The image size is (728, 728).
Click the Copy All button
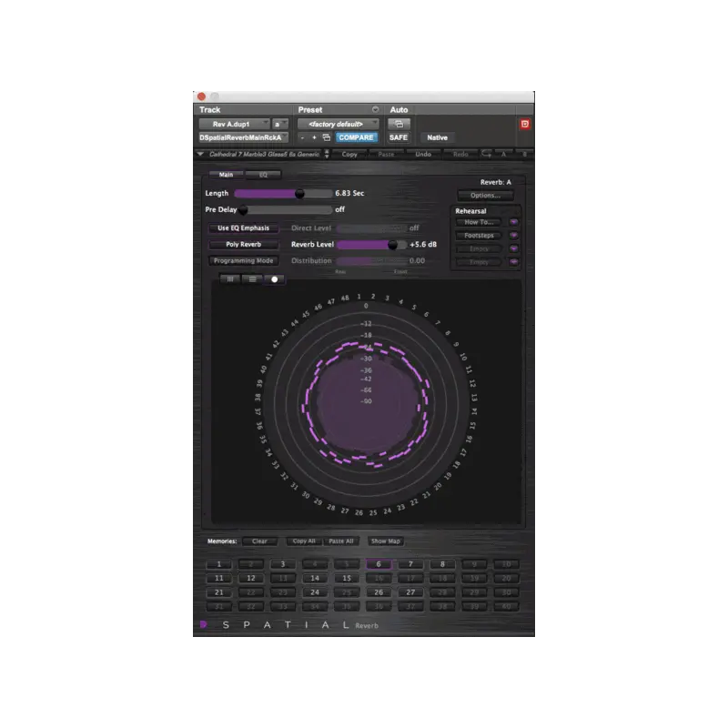pos(304,541)
